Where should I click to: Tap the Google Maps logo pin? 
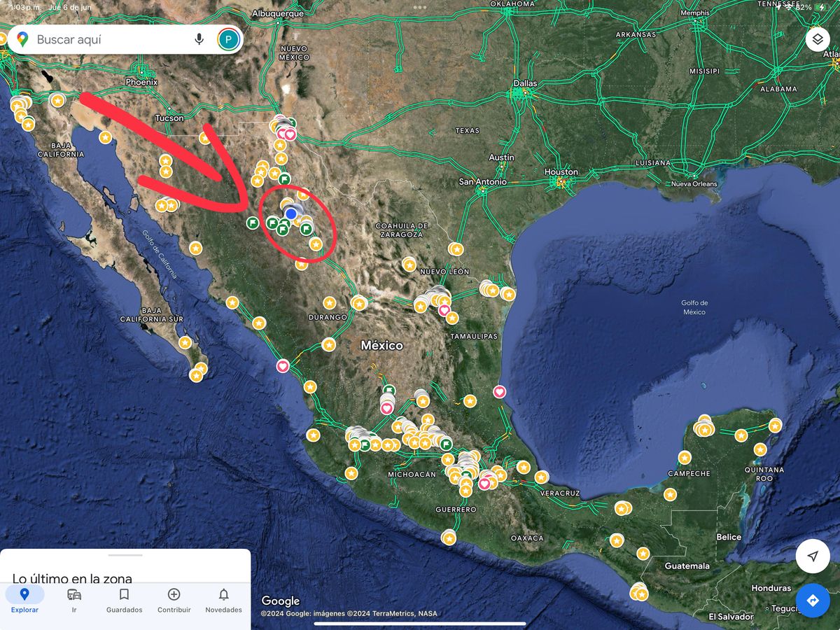[x=22, y=39]
